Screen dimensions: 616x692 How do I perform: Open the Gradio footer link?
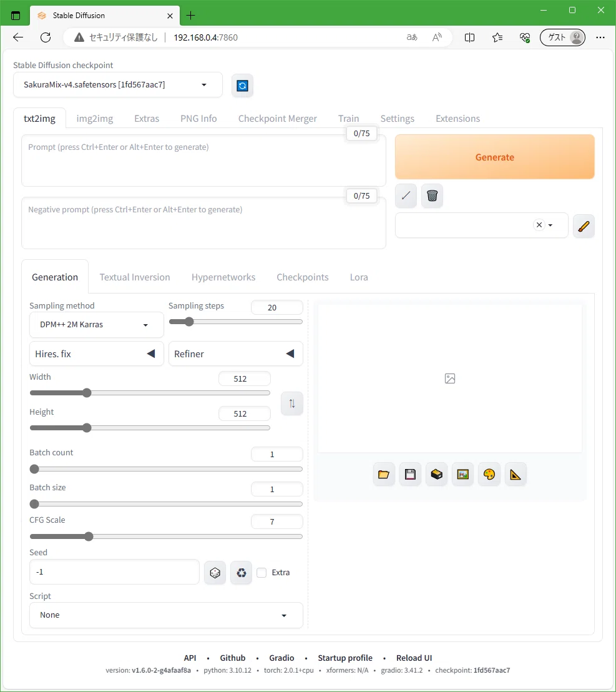click(x=281, y=658)
